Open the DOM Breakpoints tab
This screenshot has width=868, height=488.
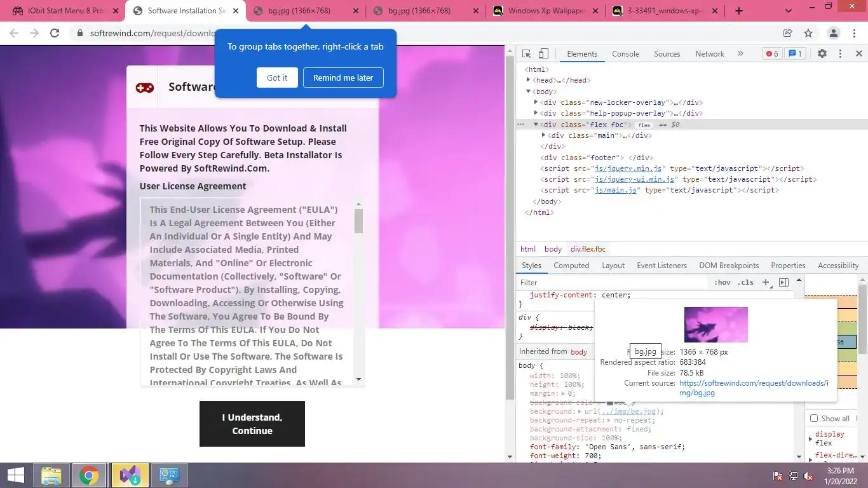click(x=729, y=266)
